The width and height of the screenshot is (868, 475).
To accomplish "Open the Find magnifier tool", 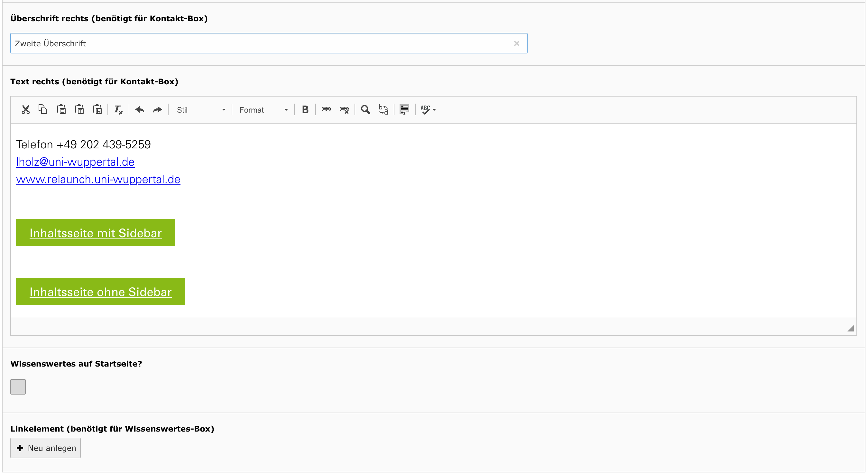I will tap(365, 109).
